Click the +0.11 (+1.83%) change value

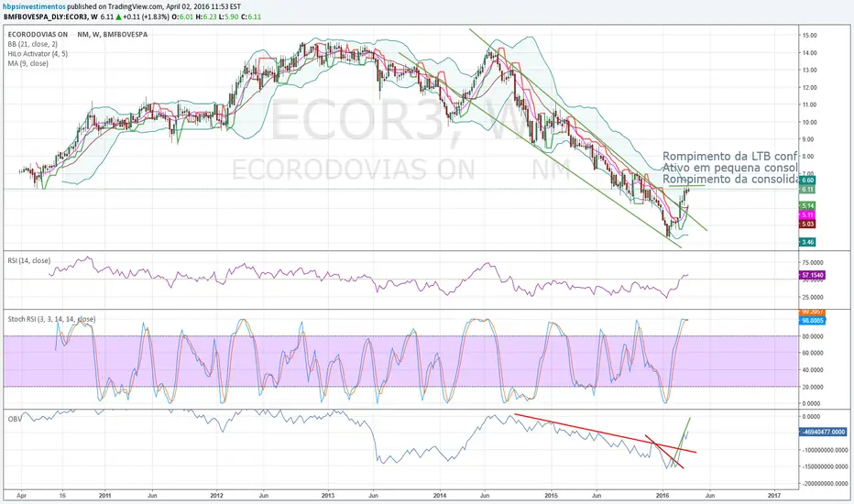click(x=147, y=16)
